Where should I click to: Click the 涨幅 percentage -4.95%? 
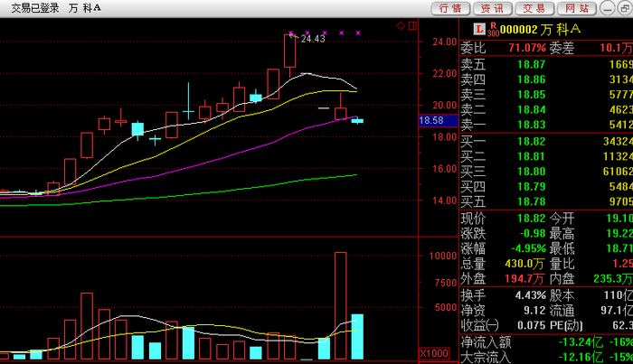click(x=528, y=248)
